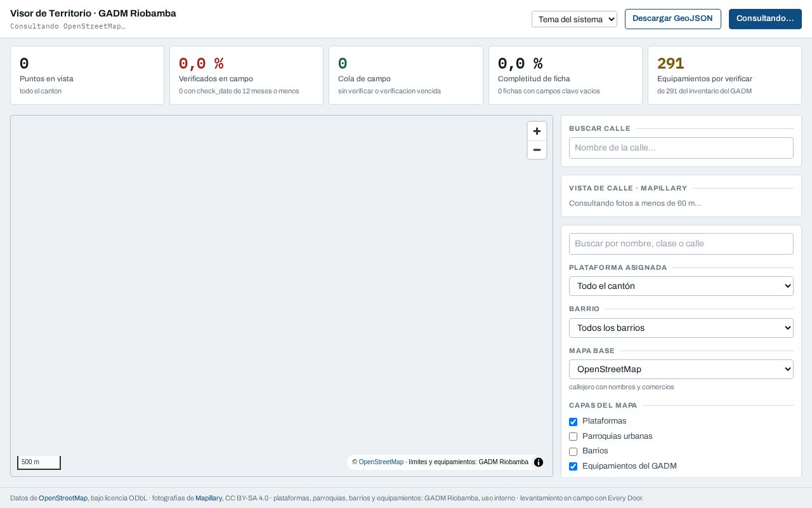812x508 pixels.
Task: Click the 'CAPAS DEL MAPA' heading
Action: click(603, 405)
